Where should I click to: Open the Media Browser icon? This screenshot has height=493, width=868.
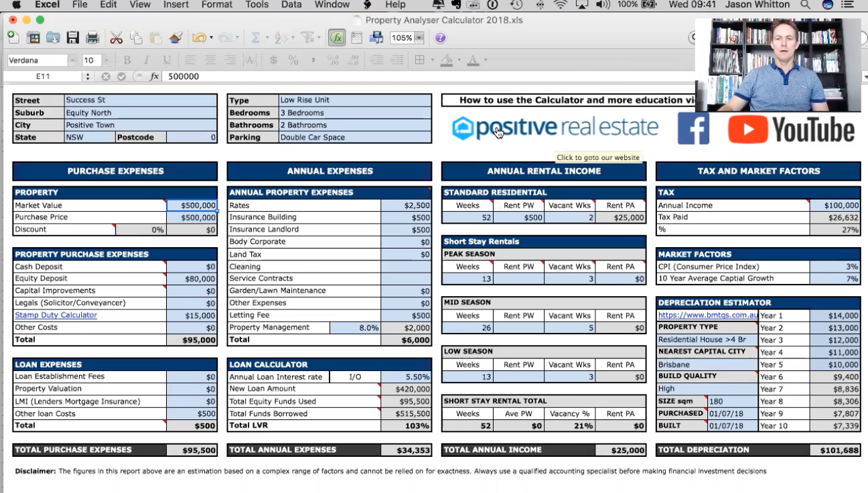point(376,38)
